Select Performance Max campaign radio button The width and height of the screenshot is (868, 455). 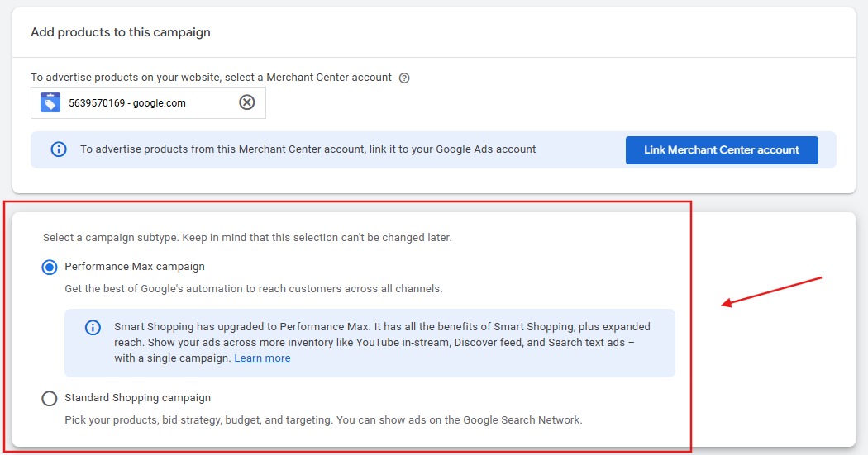[50, 268]
